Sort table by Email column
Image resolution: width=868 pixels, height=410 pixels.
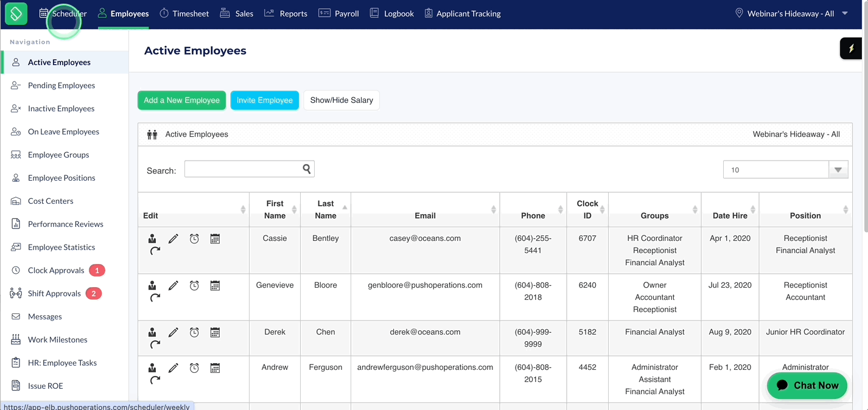click(x=425, y=209)
